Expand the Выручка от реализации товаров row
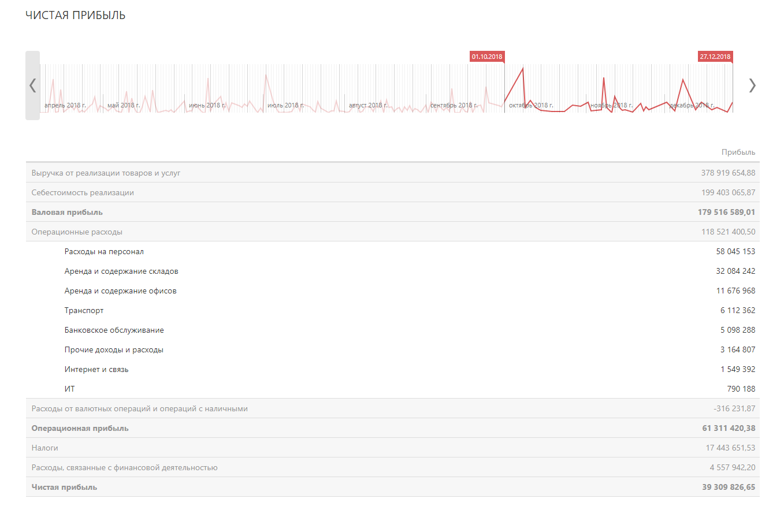Image resolution: width=784 pixels, height=532 pixels. [106, 173]
